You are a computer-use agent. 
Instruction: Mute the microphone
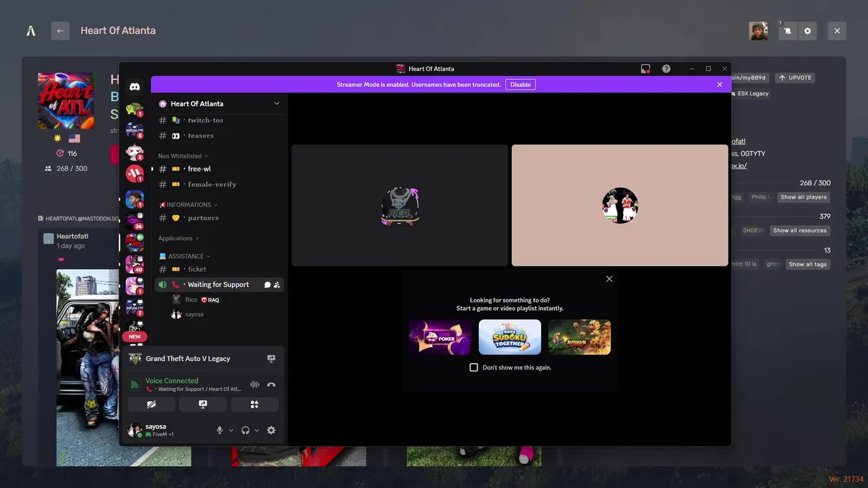coord(219,430)
